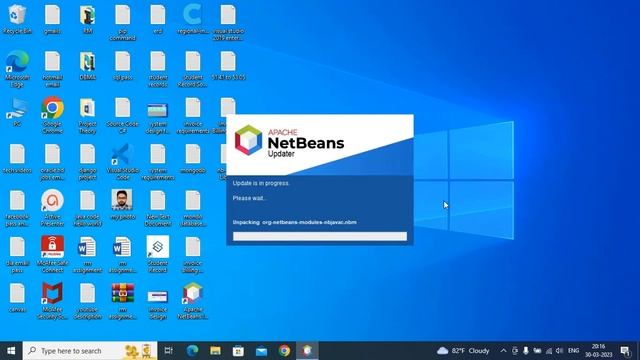This screenshot has height=360, width=640.
Task: Open the notification center icon
Action: [625, 351]
